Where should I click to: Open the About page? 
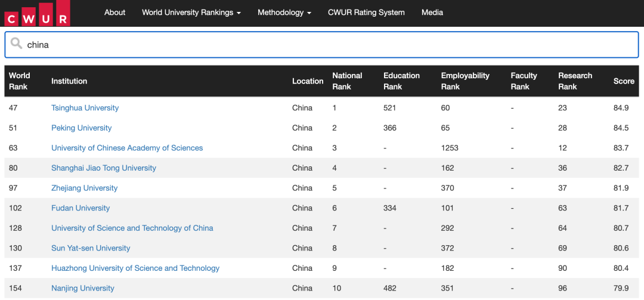pyautogui.click(x=114, y=13)
